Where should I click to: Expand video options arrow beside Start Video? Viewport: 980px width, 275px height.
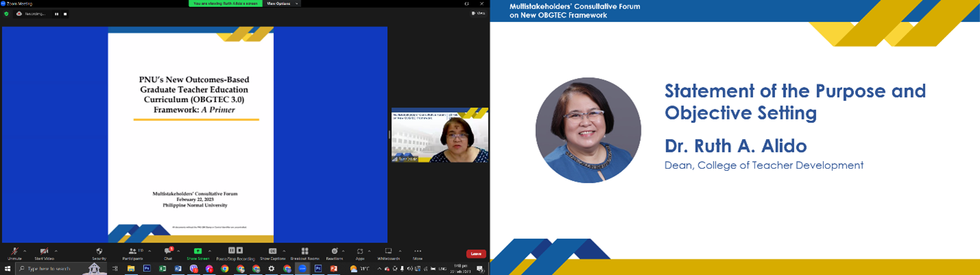[x=56, y=250]
